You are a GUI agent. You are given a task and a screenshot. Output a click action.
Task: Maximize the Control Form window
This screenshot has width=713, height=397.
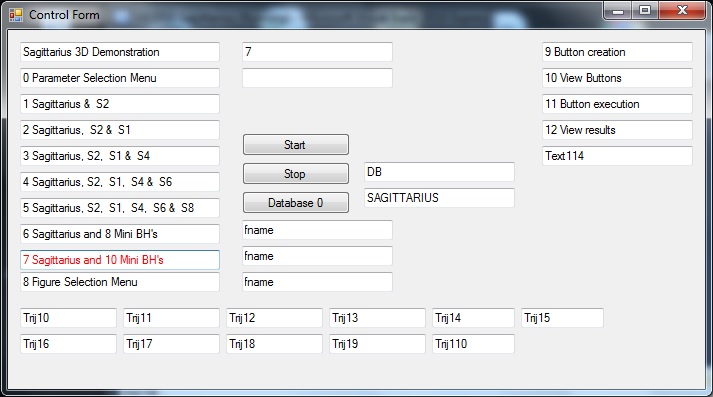645,11
